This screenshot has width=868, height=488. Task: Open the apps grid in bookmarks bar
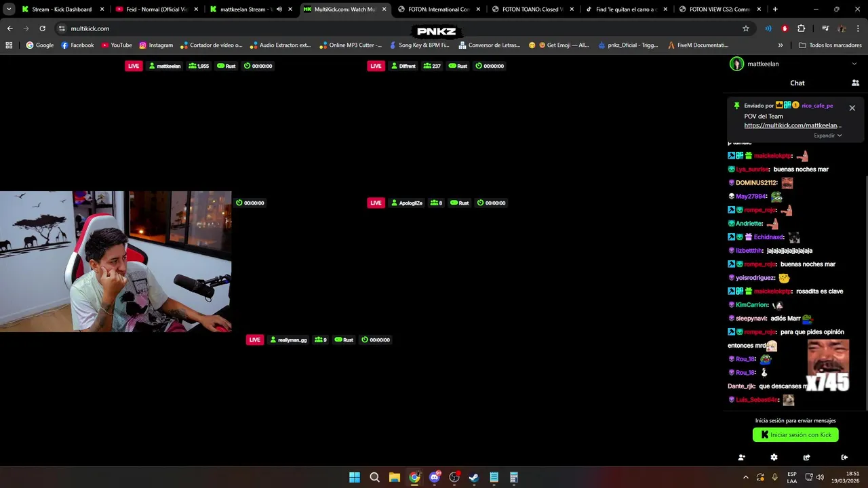click(x=9, y=45)
